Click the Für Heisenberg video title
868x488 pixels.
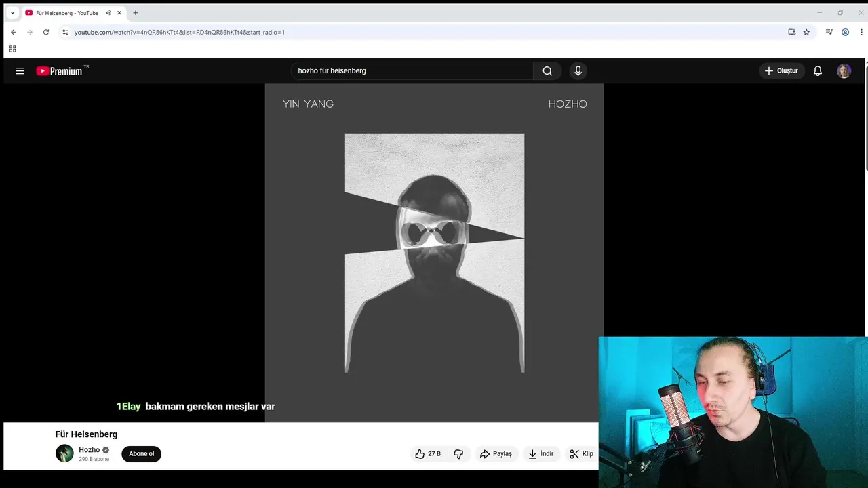click(86, 434)
